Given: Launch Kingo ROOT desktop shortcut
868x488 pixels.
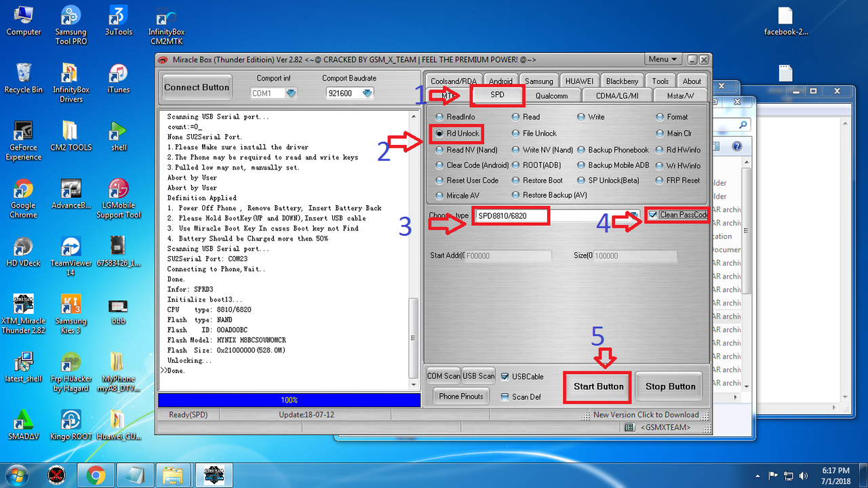Looking at the screenshot, I should tap(71, 424).
